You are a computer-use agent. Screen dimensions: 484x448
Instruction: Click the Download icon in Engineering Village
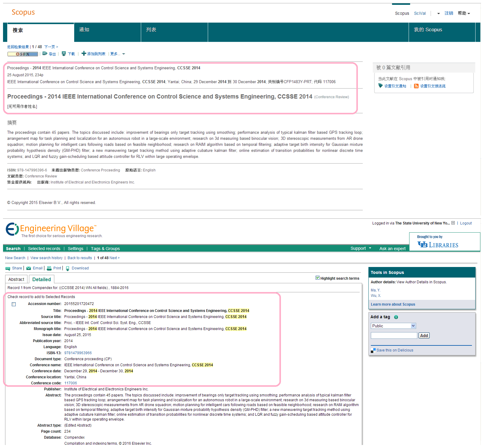coord(68,268)
